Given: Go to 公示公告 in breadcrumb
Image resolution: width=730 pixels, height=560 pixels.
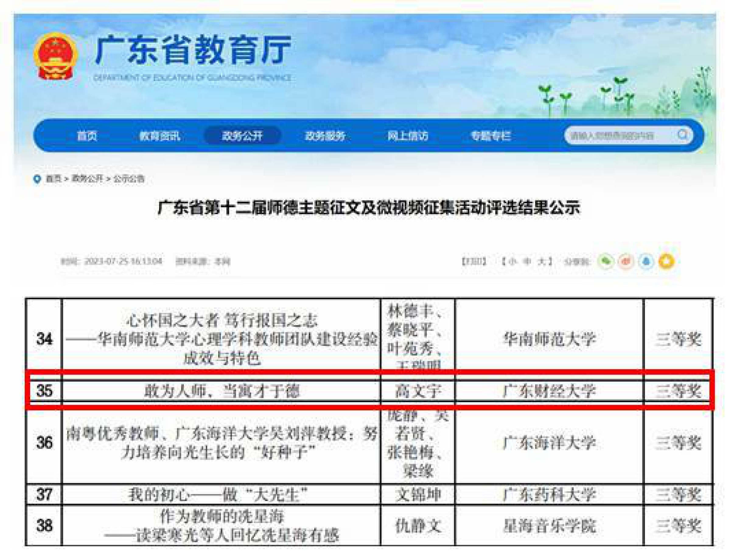Looking at the screenshot, I should [129, 179].
